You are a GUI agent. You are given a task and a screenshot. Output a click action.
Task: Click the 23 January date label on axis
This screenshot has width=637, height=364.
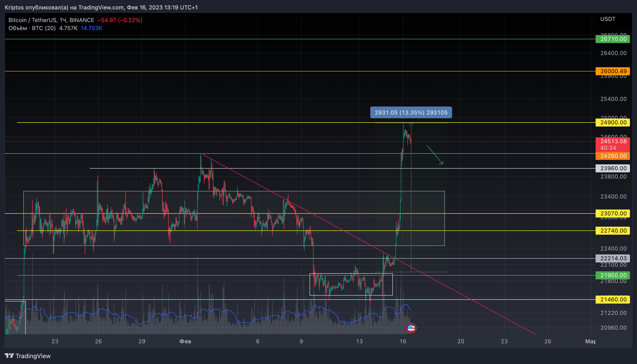coord(55,341)
